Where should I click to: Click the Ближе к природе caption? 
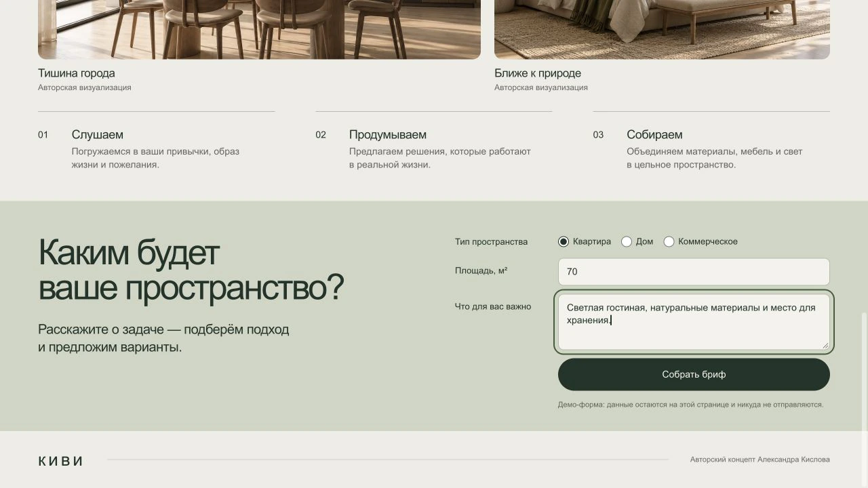click(x=538, y=73)
